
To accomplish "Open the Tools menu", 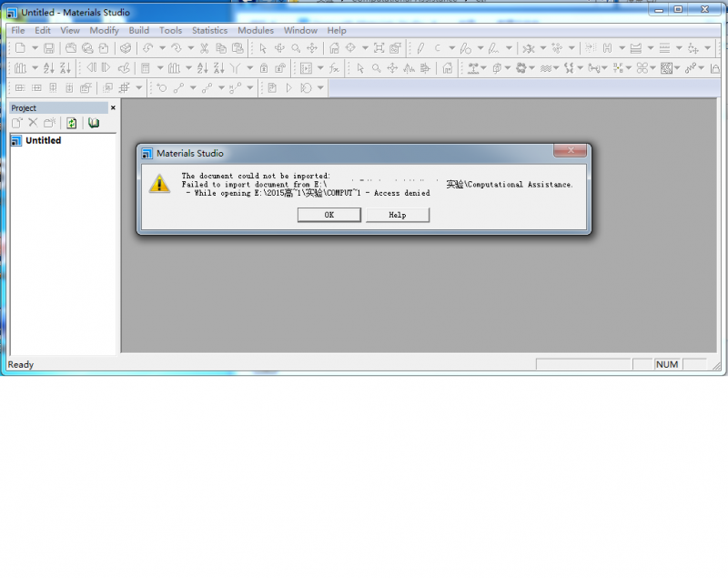I will [171, 31].
